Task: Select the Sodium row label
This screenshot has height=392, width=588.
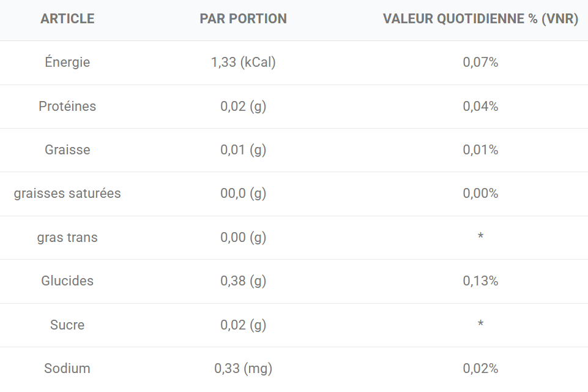Action: 67,368
